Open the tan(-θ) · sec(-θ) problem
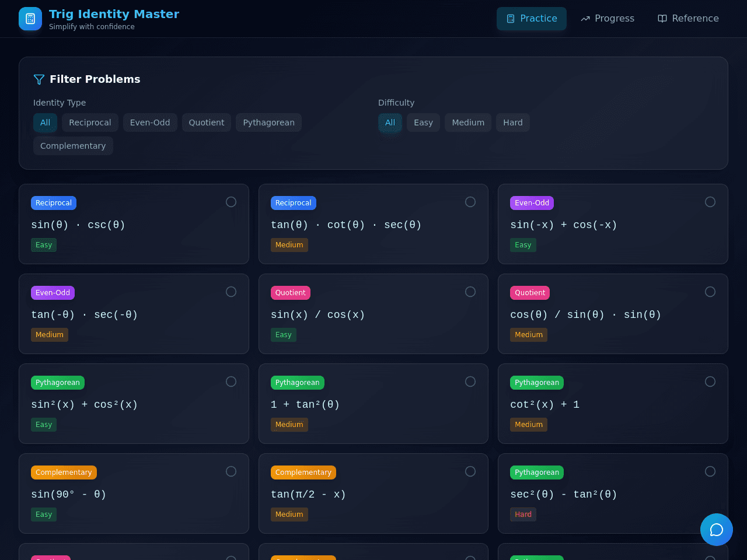This screenshot has height=560, width=747. [x=134, y=314]
